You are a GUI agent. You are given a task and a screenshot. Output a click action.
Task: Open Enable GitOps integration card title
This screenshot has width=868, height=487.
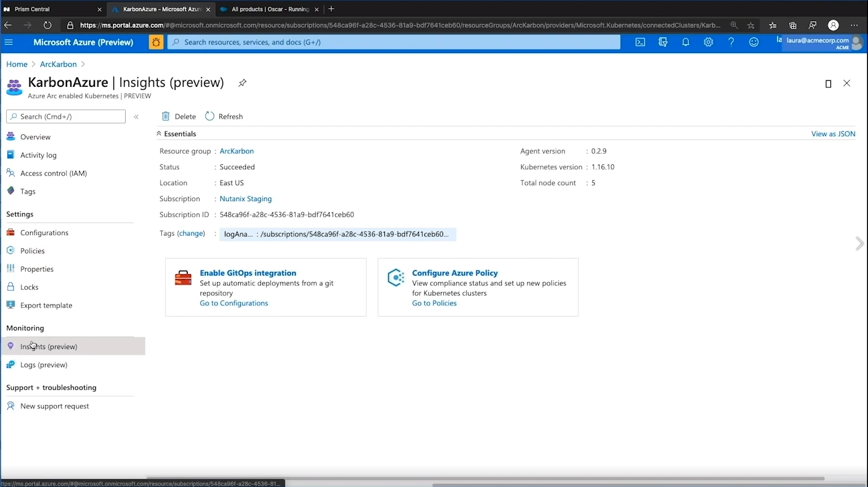[248, 273]
